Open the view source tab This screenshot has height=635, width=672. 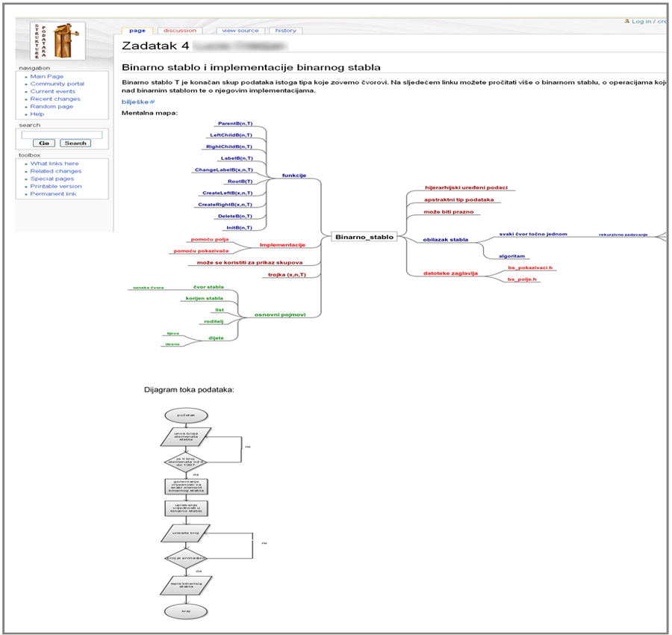240,31
